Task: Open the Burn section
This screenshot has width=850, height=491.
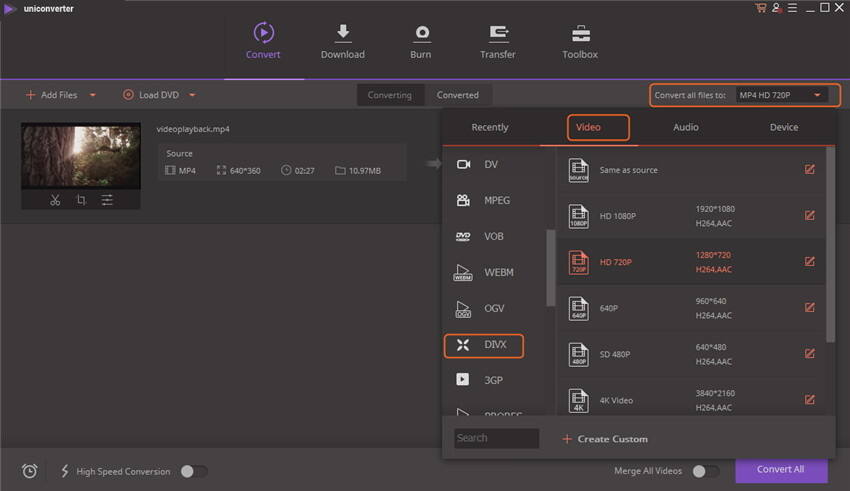Action: click(x=421, y=41)
